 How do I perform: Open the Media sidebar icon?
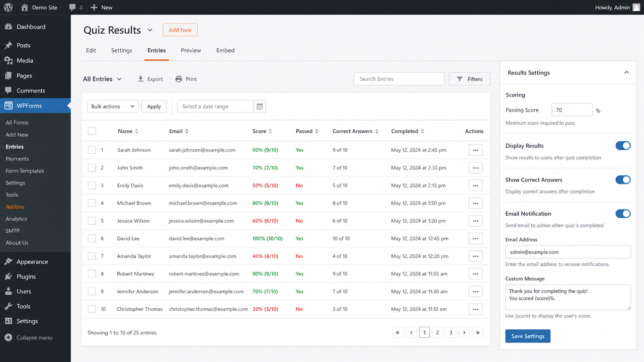[9, 60]
